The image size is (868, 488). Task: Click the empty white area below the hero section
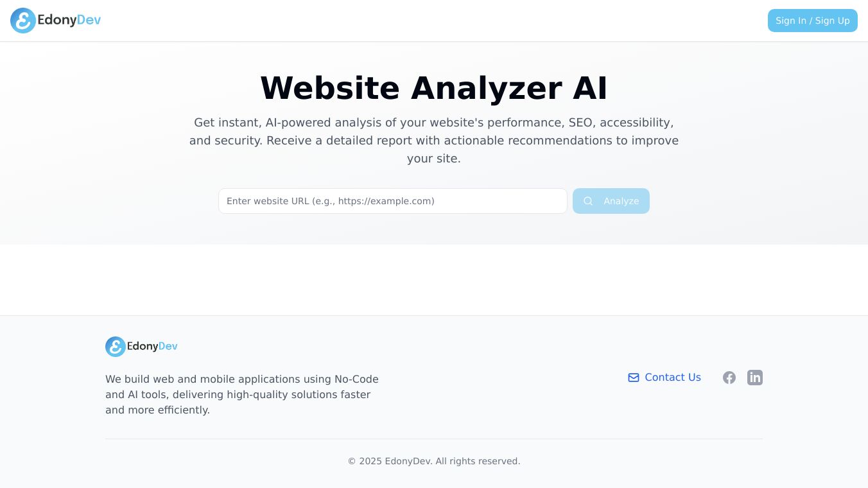tap(433, 280)
